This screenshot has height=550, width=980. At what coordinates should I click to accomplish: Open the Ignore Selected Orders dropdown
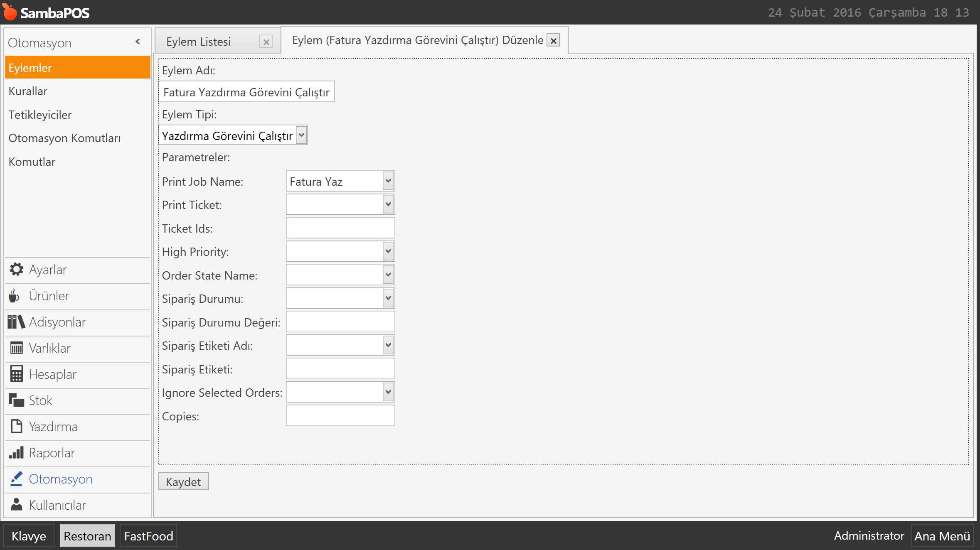click(388, 392)
